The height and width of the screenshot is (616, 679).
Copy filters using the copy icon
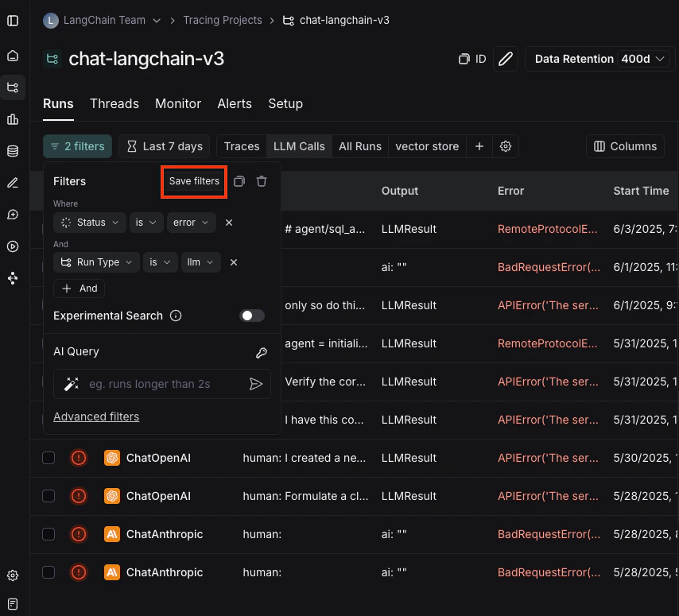(x=239, y=181)
